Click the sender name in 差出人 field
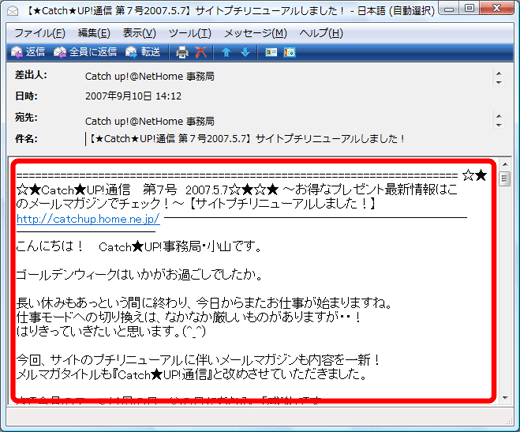This screenshot has width=520, height=432. [150, 76]
